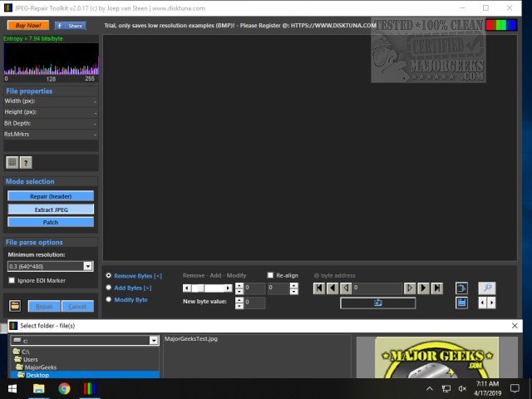Step forward slowly with outlined right arrow
Image resolution: width=532 pixels, height=399 pixels.
(x=410, y=288)
